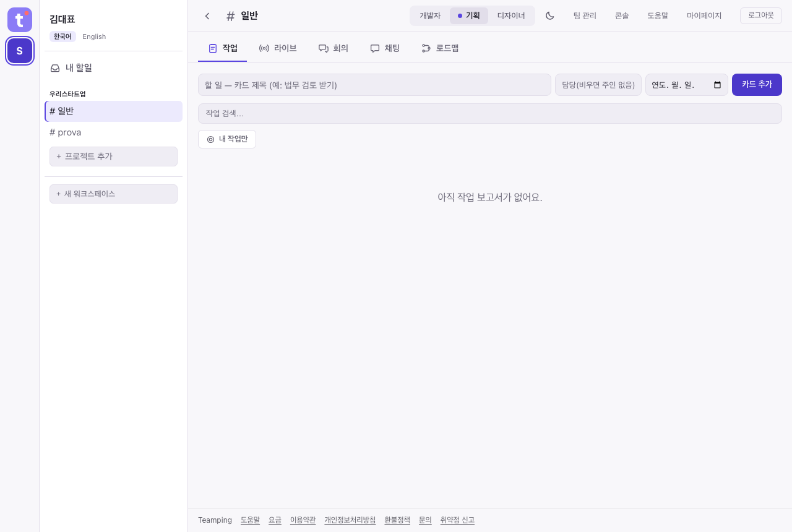The image size is (792, 532).
Task: Open the footer 문의 link
Action: pyautogui.click(x=425, y=520)
